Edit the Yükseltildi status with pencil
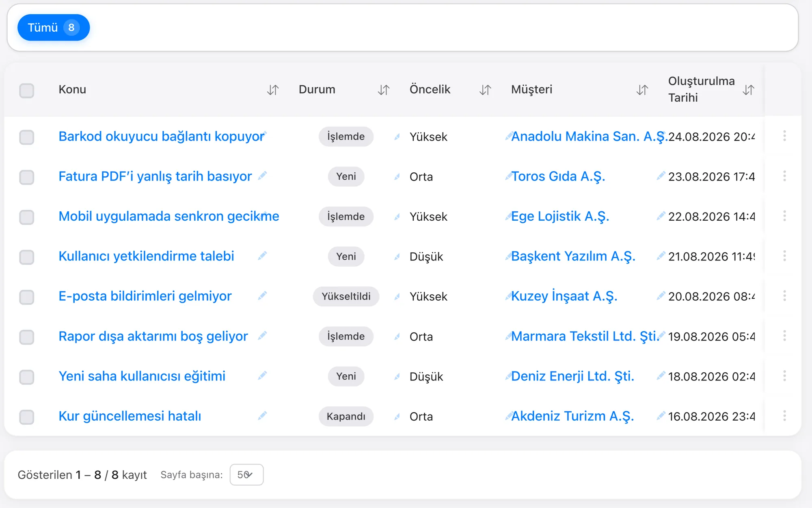This screenshot has width=812, height=508. (397, 297)
